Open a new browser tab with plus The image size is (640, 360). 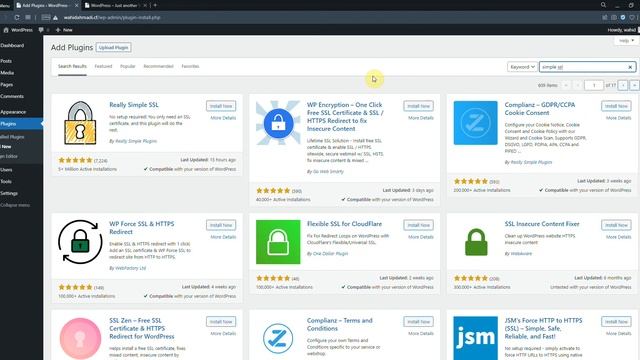click(155, 5)
